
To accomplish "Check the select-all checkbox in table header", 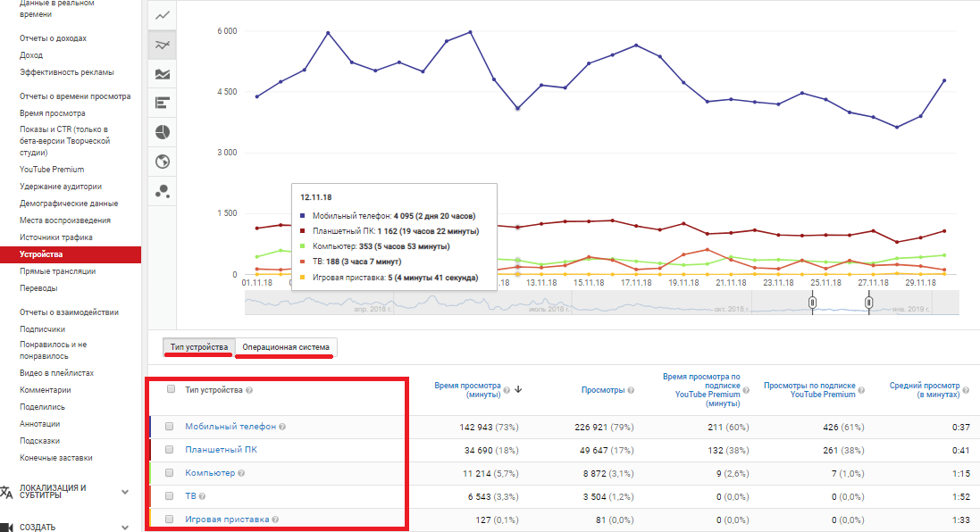I will [x=171, y=389].
